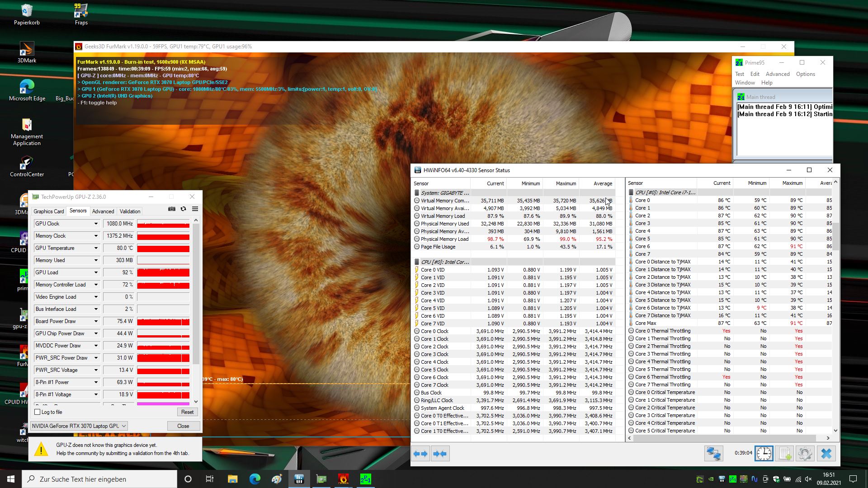Open HWiNFO sensor settings gear
This screenshot has width=868, height=488.
805,454
